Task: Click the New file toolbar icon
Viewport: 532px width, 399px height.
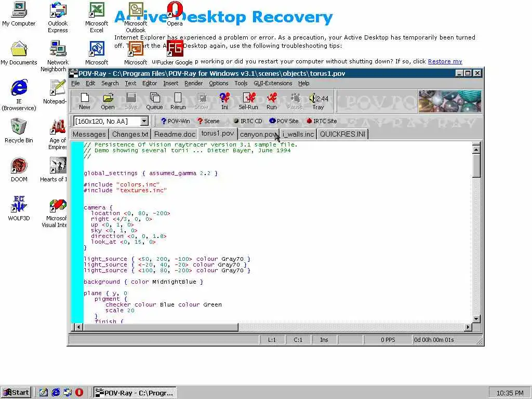Action: coord(85,101)
